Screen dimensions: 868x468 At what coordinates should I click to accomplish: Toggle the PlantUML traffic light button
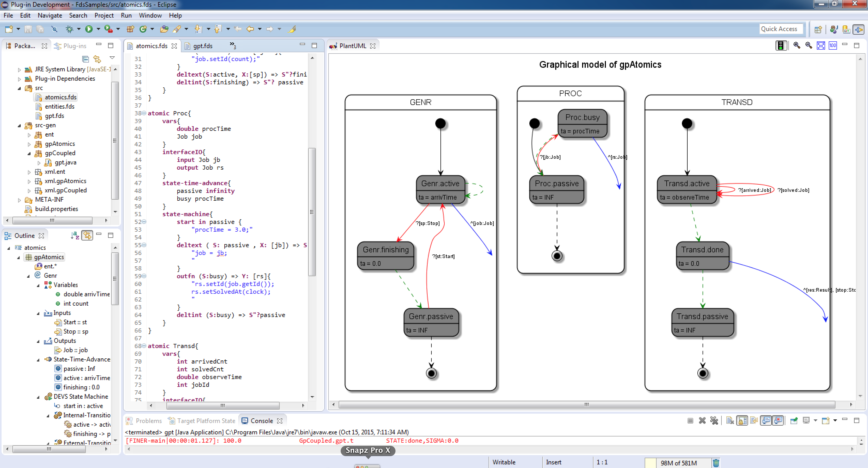781,46
